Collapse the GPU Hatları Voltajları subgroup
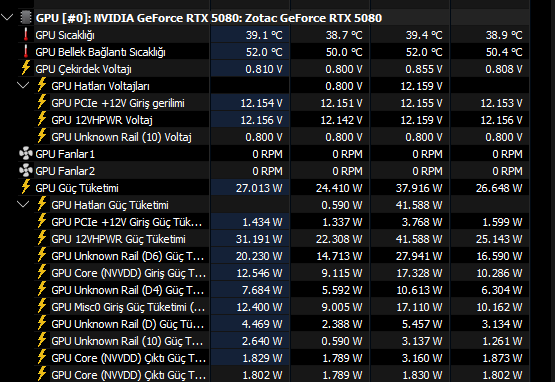The image size is (555, 382). tap(23, 85)
